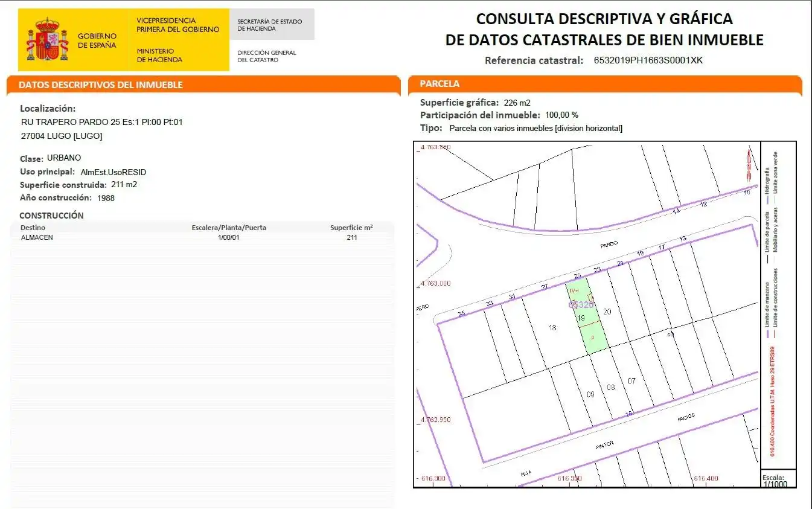This screenshot has width=812, height=509.
Task: Click the 'Escala: 1/1000' box
Action: [x=779, y=479]
